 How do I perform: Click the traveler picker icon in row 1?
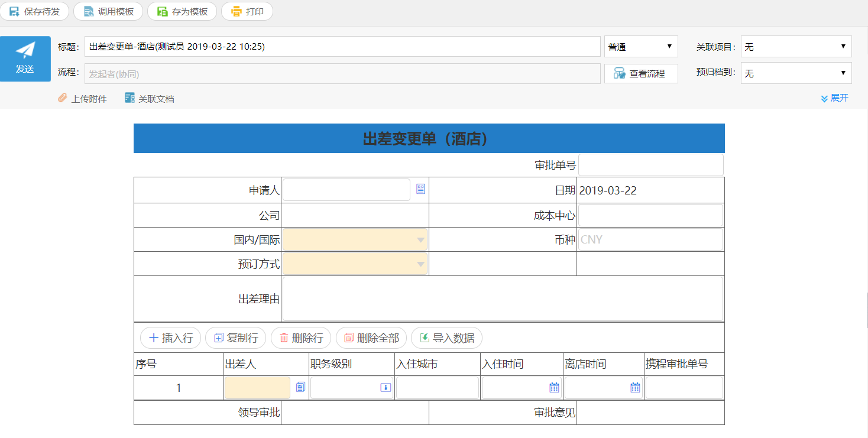[x=300, y=387]
